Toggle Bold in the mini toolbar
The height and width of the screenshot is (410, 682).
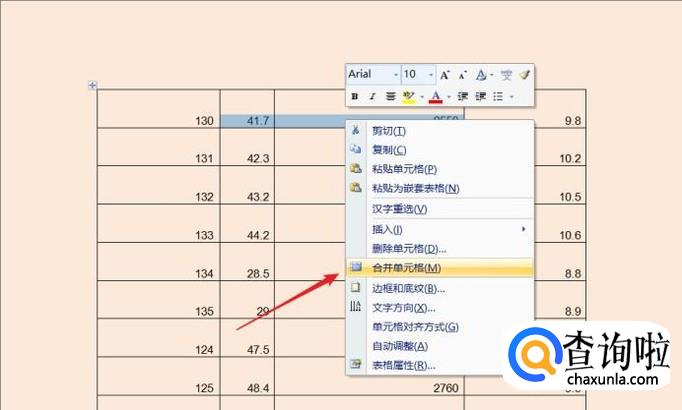pyautogui.click(x=354, y=96)
